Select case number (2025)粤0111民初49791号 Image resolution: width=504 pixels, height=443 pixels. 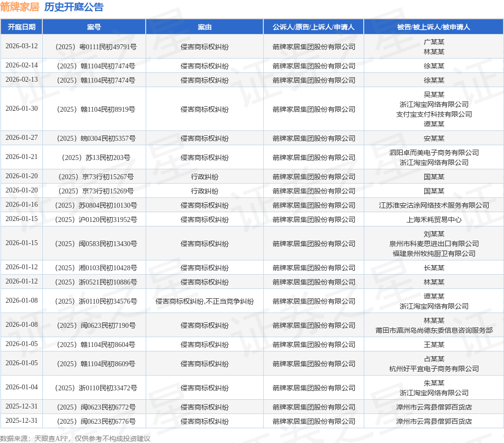coord(96,47)
